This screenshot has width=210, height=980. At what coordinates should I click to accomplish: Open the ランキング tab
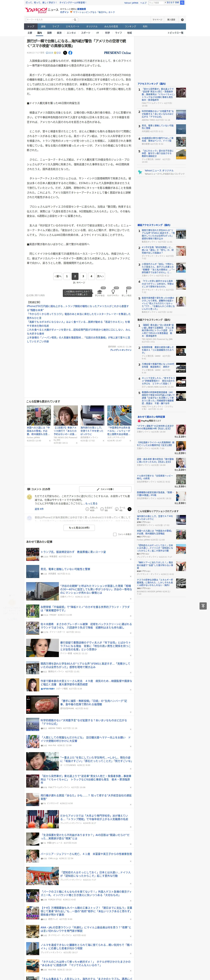[130, 27]
